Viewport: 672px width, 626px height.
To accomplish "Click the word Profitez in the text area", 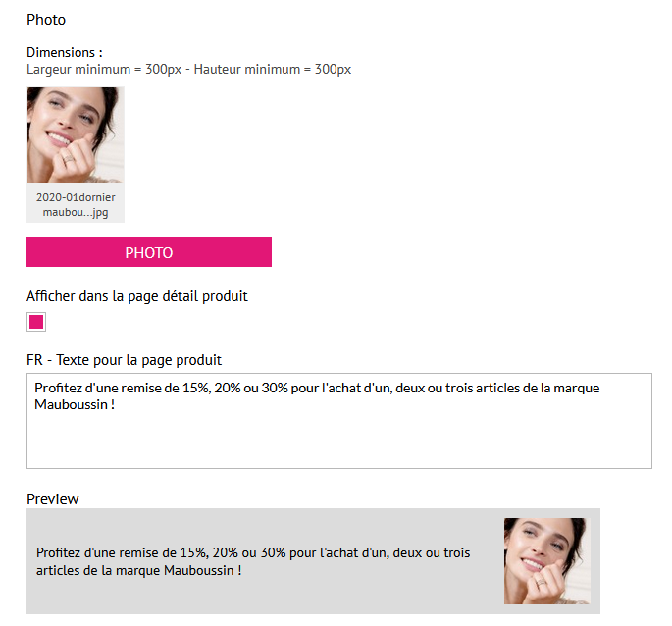I will tap(58, 388).
